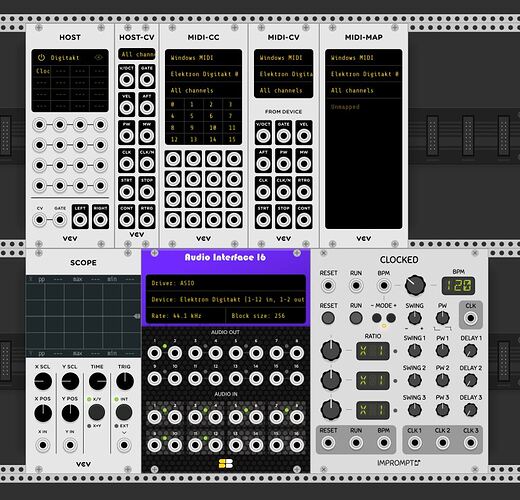Open the Elektron Digitakt device selector on MIDI-CC
Viewport: 520px width, 500px height.
203,74
